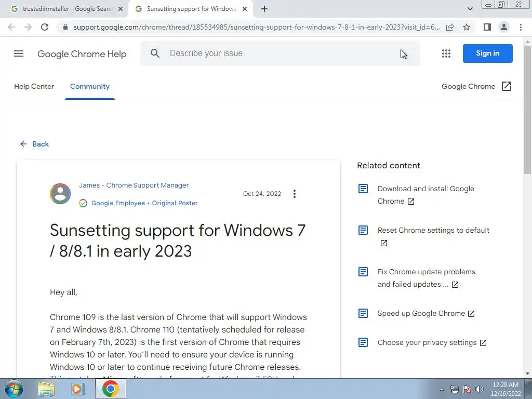Click the Sign in button

(x=487, y=54)
